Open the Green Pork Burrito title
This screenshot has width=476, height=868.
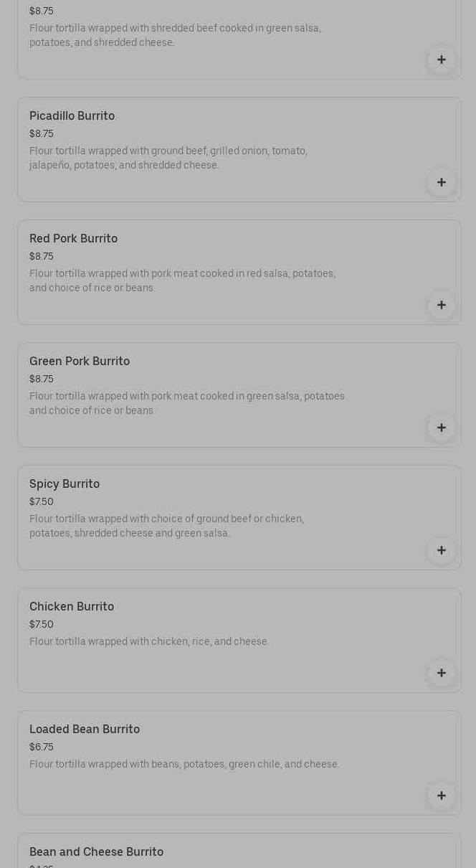tap(80, 362)
